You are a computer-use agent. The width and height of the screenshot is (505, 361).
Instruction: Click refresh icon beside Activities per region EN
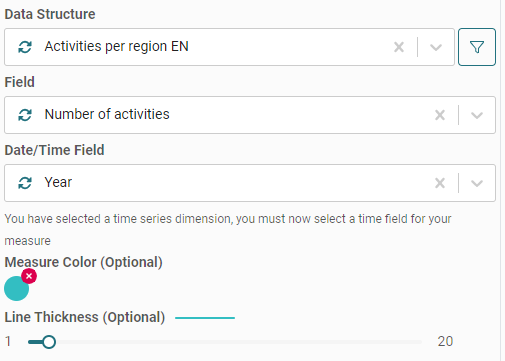(x=25, y=47)
